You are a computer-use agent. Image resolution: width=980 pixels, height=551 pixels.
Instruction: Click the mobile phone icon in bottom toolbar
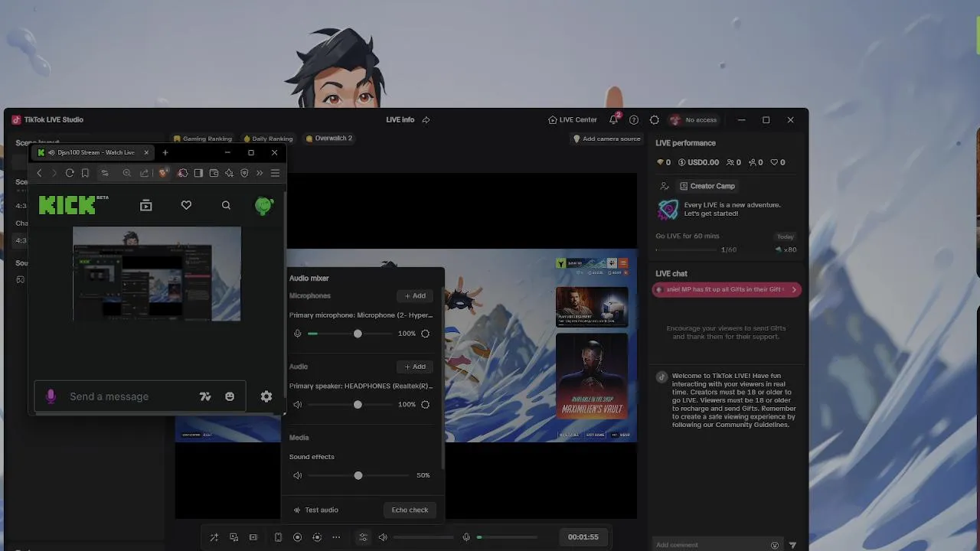[x=278, y=537]
